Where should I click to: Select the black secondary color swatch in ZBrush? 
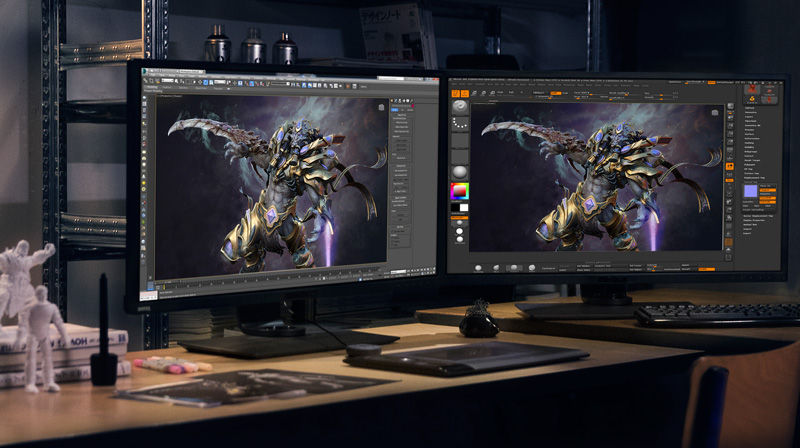(x=455, y=207)
